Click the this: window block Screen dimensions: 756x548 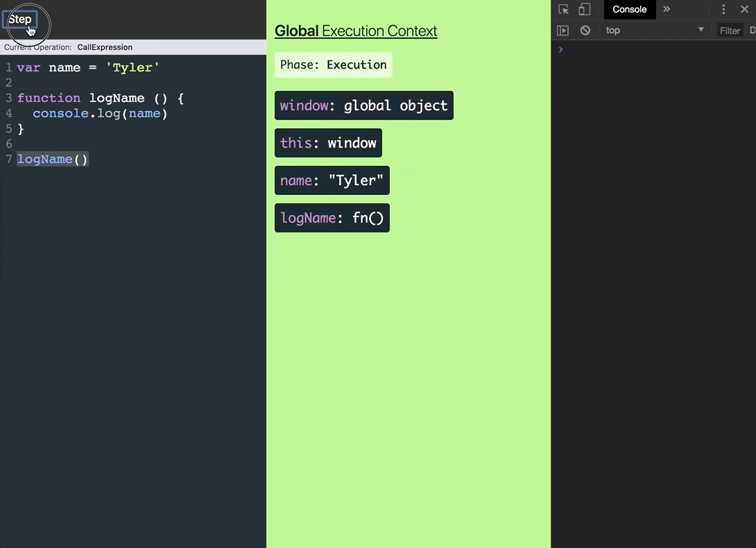tap(328, 143)
